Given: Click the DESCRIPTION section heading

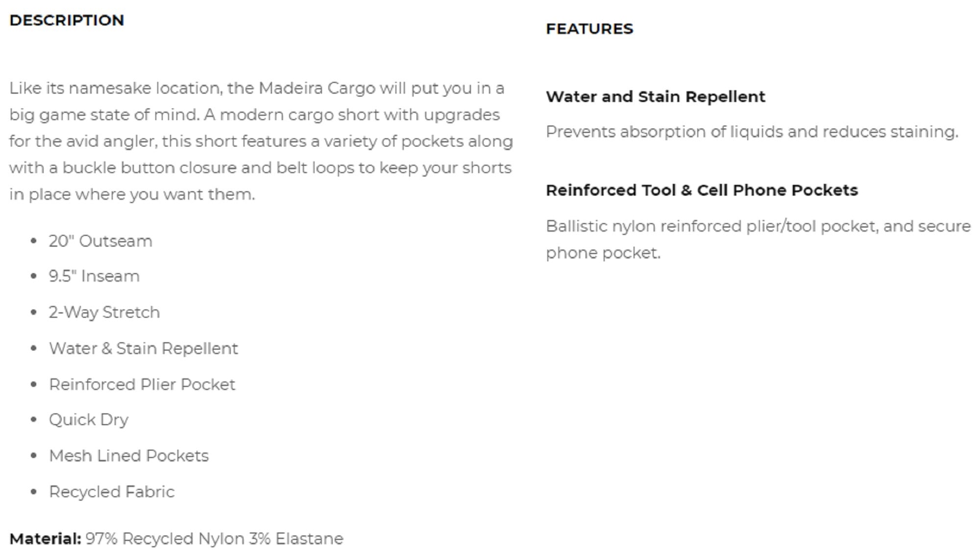Looking at the screenshot, I should tap(67, 20).
